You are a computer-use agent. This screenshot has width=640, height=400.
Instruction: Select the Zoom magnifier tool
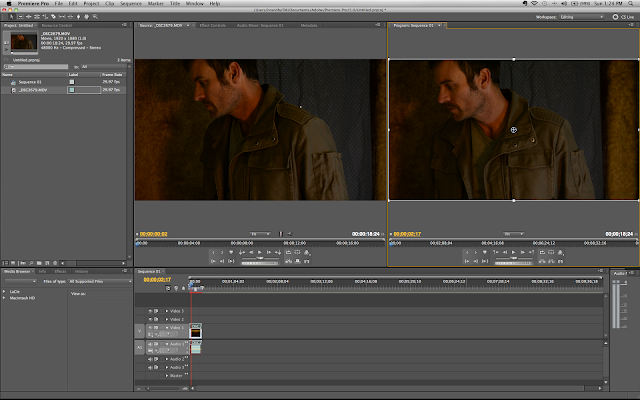pyautogui.click(x=95, y=17)
